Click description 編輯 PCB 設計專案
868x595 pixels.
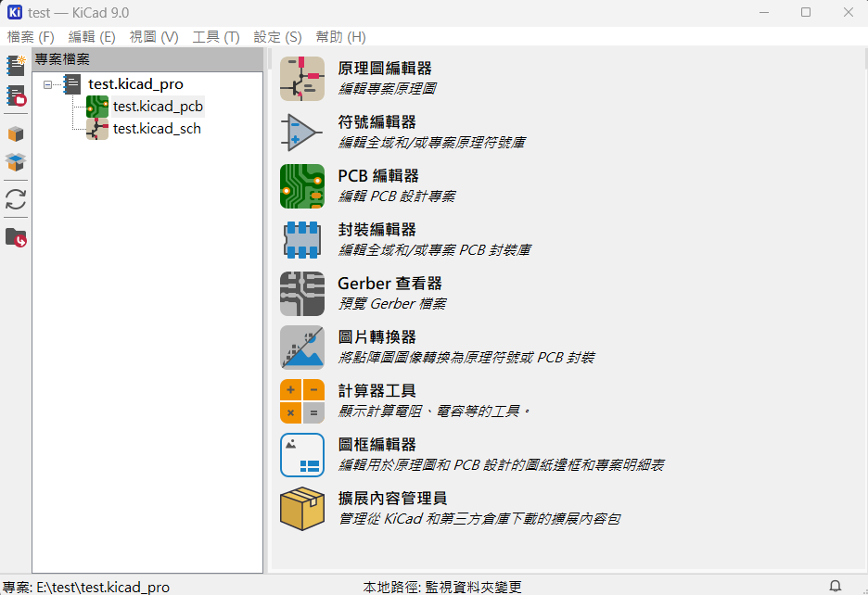tap(397, 196)
